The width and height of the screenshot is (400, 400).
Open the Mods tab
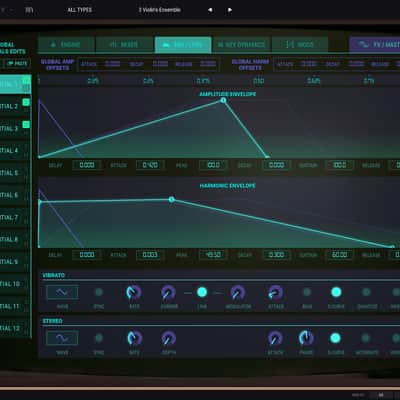click(300, 45)
